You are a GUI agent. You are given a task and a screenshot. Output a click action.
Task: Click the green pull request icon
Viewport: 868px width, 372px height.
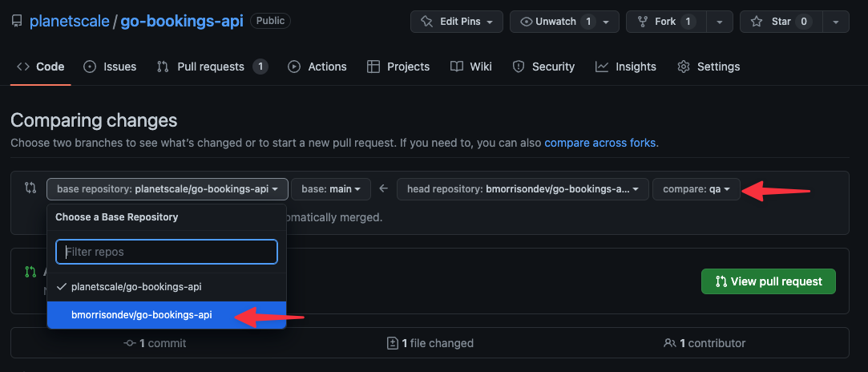tap(30, 273)
